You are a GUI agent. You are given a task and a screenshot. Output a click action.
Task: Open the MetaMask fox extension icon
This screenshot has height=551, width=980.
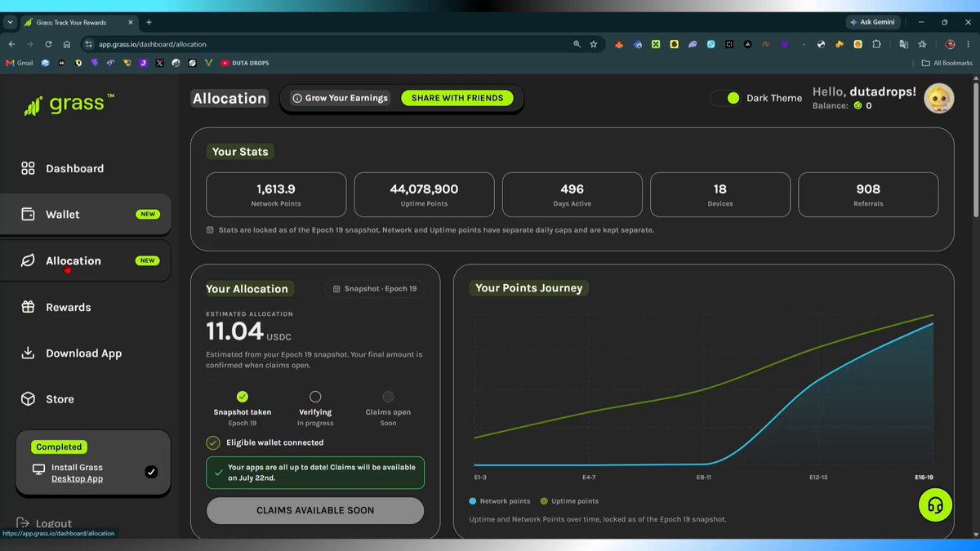(619, 44)
